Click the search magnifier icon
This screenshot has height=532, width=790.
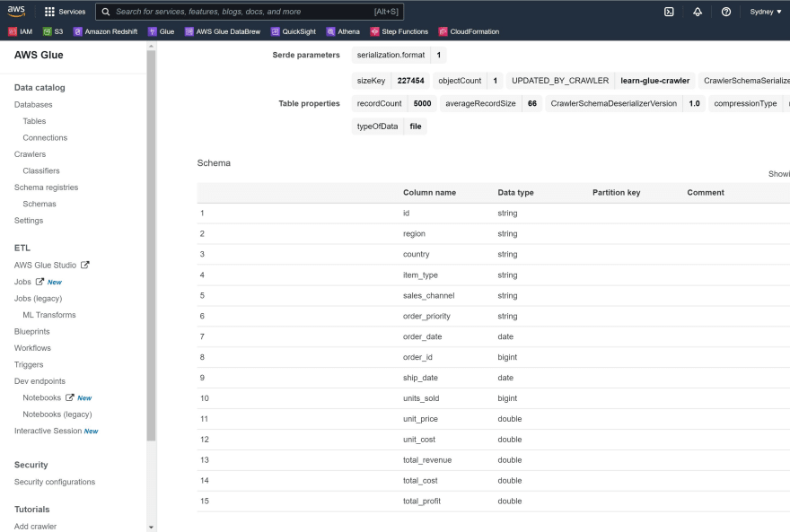pos(106,12)
